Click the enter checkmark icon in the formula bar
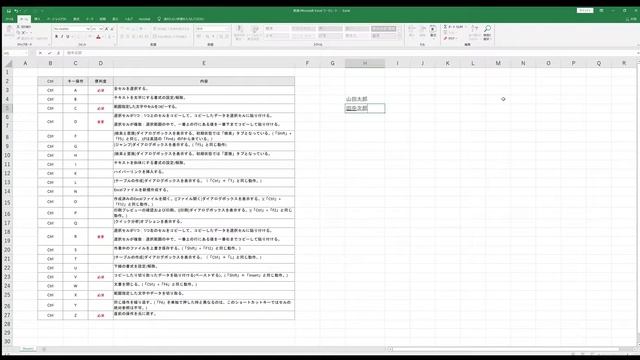Viewport: 640px width, 360px height. click(49, 53)
